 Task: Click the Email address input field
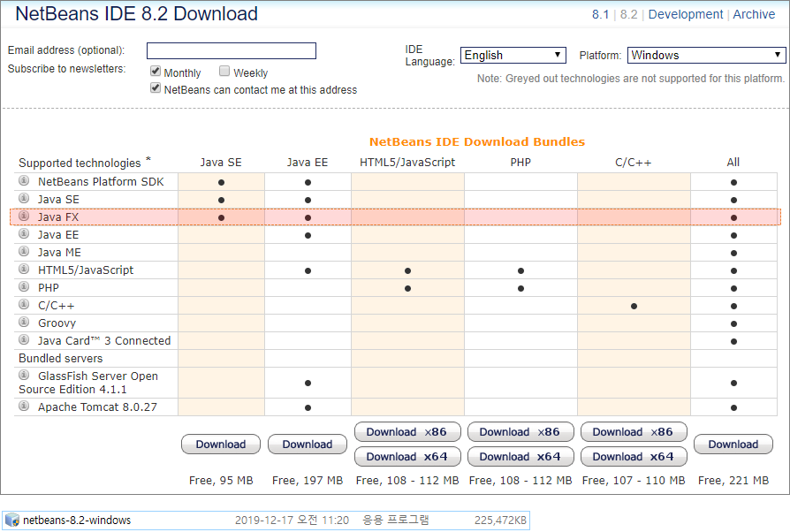(x=232, y=51)
